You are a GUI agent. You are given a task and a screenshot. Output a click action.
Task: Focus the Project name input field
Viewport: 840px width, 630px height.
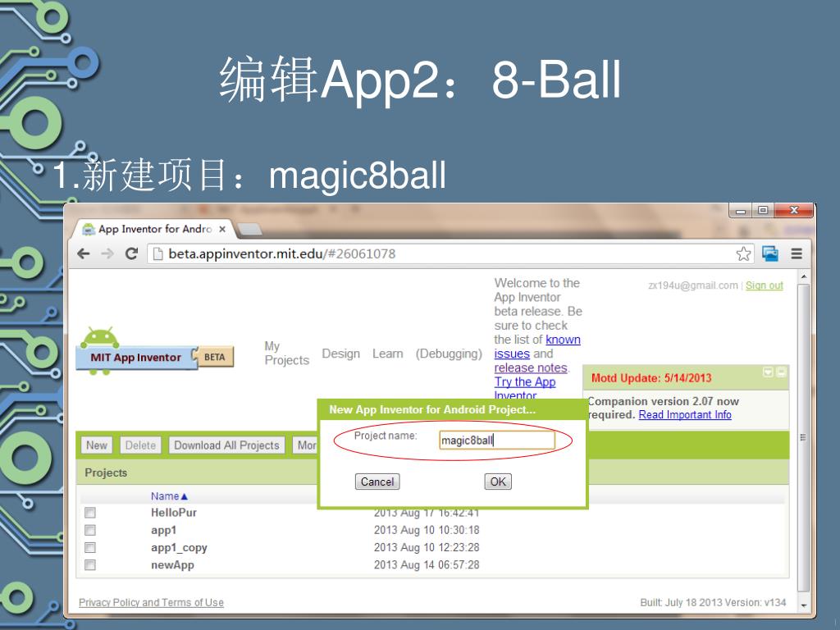point(497,441)
